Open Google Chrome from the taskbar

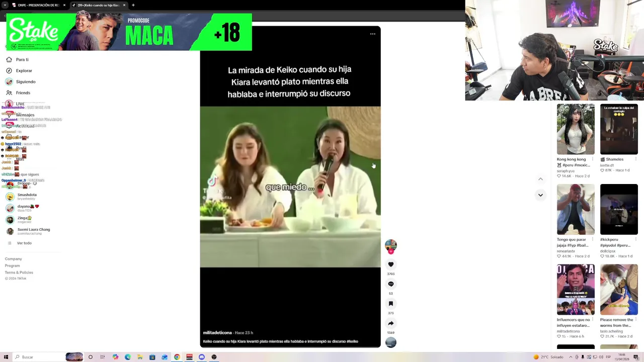pyautogui.click(x=177, y=357)
